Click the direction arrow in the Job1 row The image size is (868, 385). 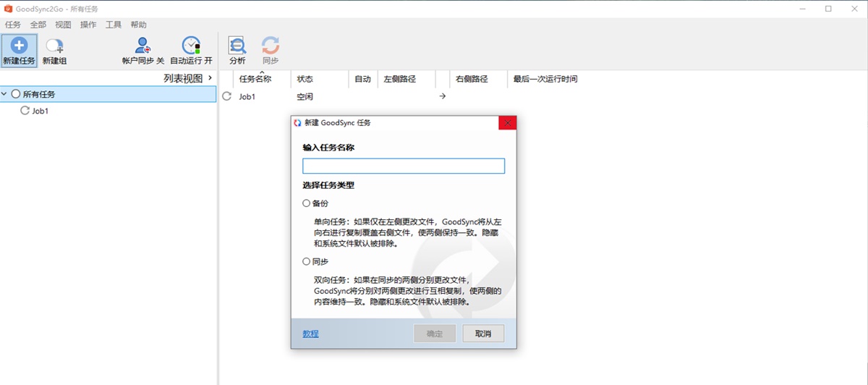(x=443, y=96)
